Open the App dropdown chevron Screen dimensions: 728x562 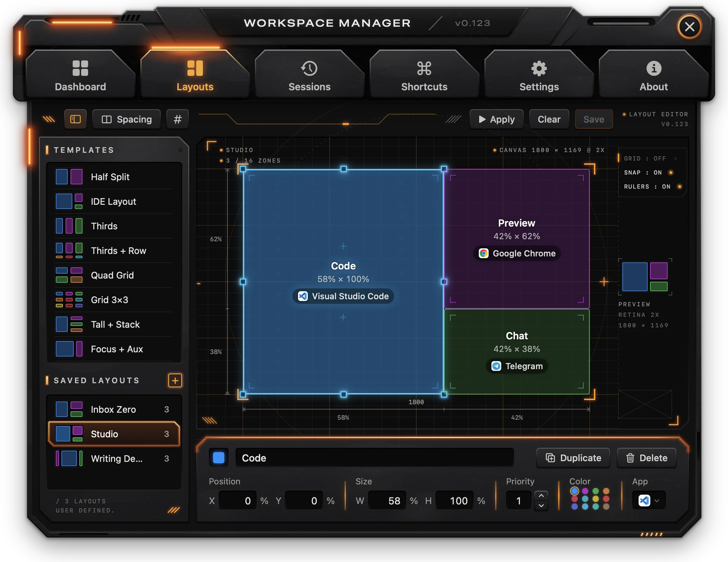click(657, 501)
